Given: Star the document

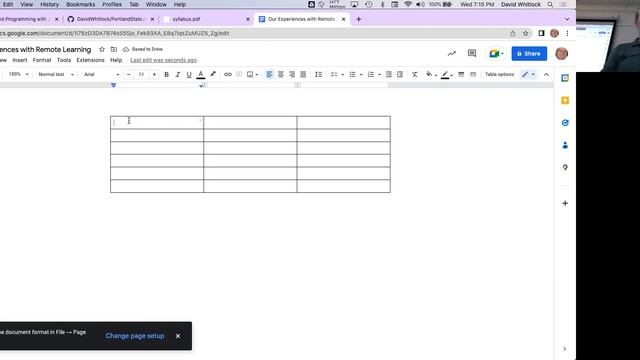Looking at the screenshot, I should tap(102, 49).
